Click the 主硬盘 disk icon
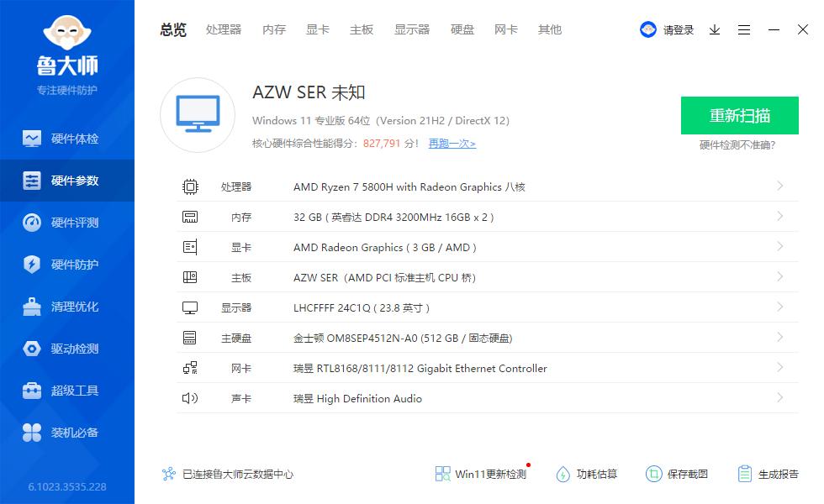This screenshot has width=824, height=504. [x=190, y=338]
